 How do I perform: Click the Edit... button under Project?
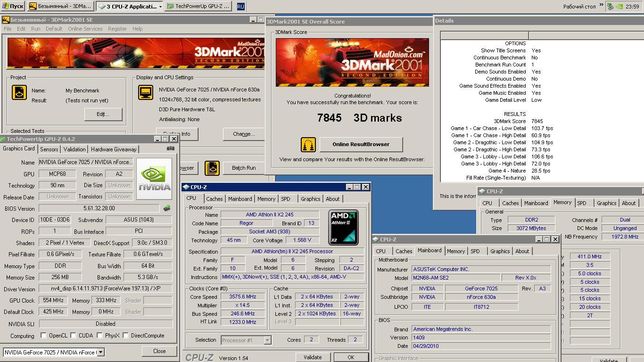pos(103,114)
